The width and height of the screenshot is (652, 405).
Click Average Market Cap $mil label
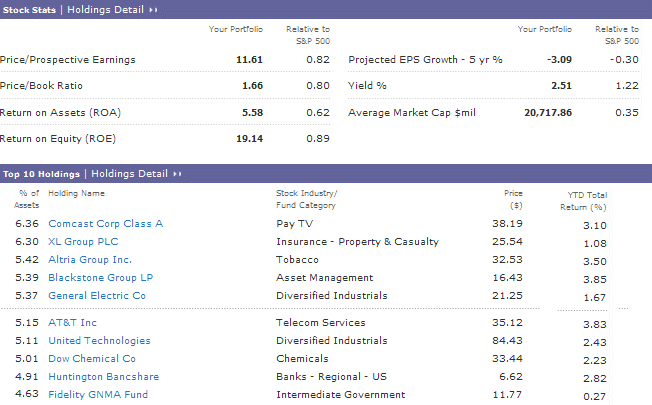pyautogui.click(x=412, y=113)
